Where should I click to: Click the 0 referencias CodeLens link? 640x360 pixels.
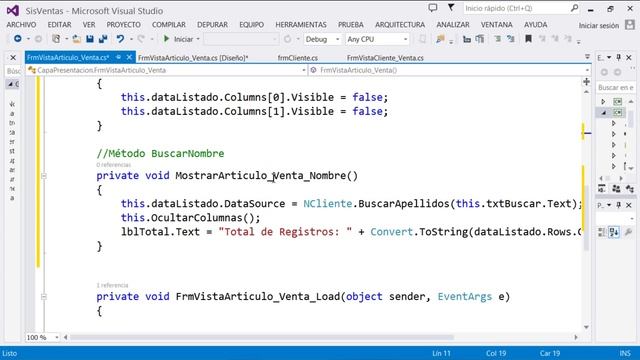113,165
